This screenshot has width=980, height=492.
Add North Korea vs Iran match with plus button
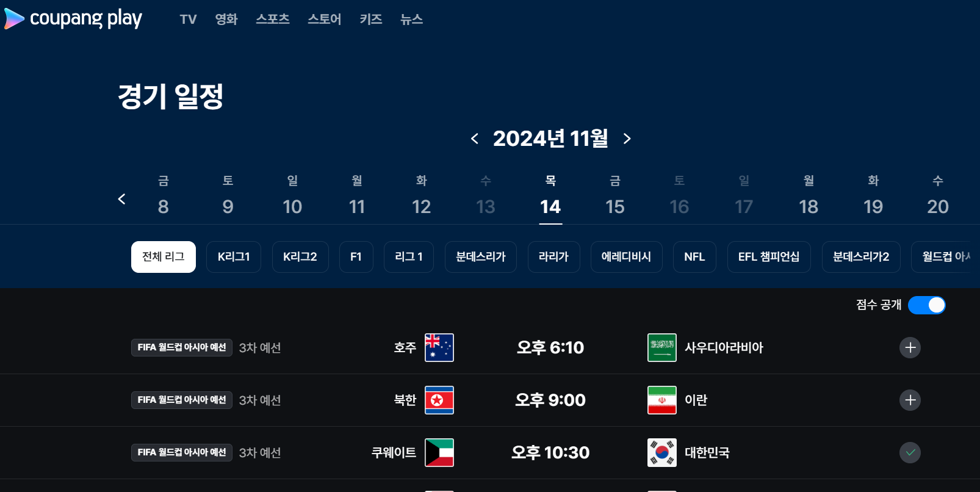(910, 400)
